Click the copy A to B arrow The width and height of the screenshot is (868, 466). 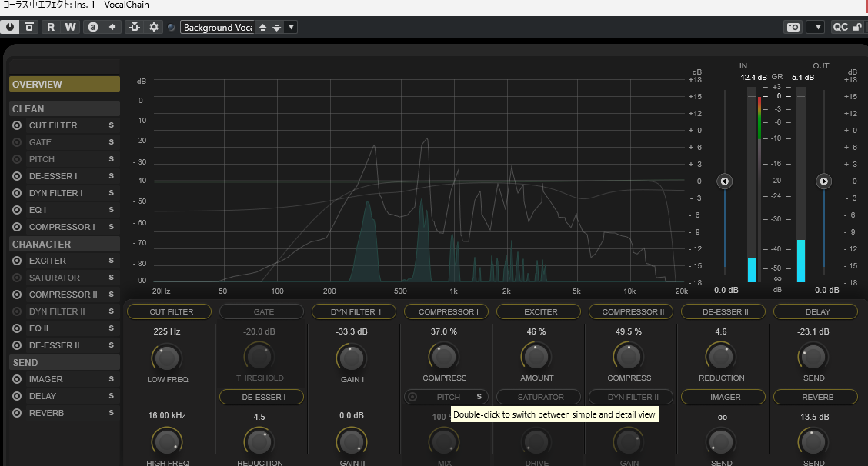(x=112, y=27)
